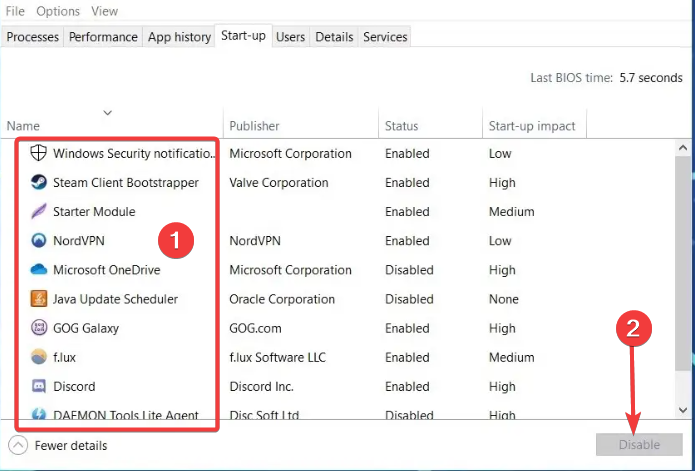The image size is (695, 471).
Task: Select the Microsoft OneDrive name
Action: (x=106, y=270)
